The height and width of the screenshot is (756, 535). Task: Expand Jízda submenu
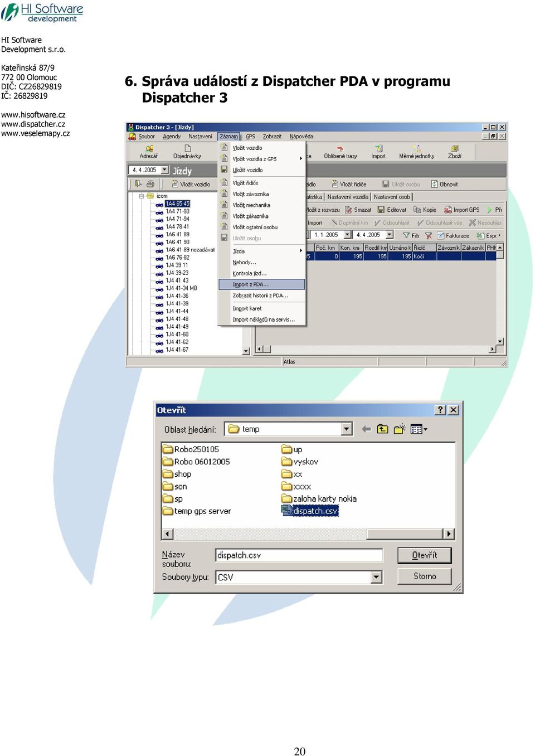click(x=262, y=251)
